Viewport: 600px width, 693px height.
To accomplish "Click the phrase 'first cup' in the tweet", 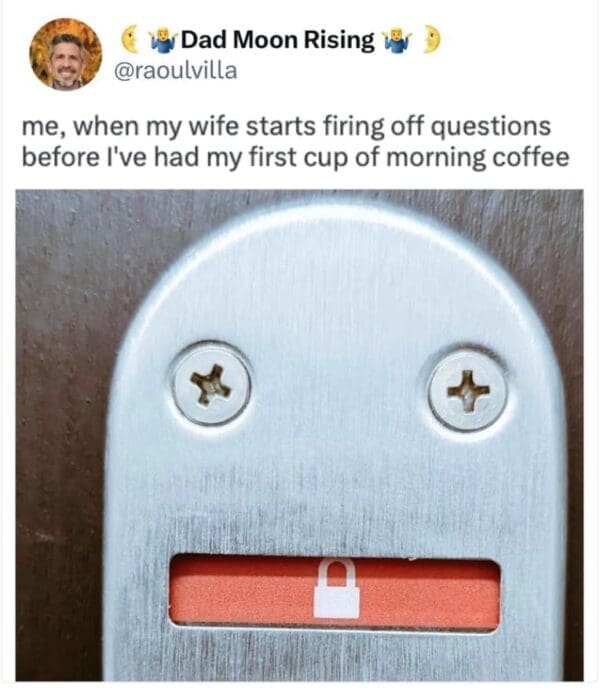I will coord(299,157).
